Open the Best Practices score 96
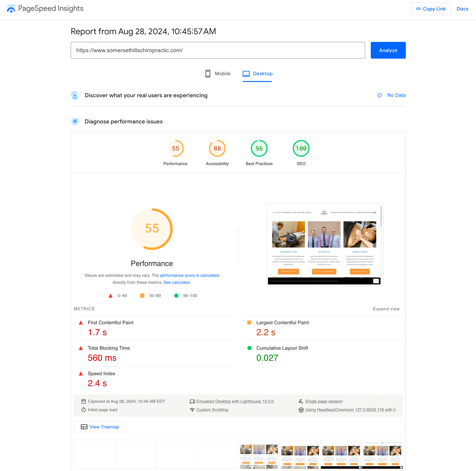The image size is (476, 471). pos(259,149)
